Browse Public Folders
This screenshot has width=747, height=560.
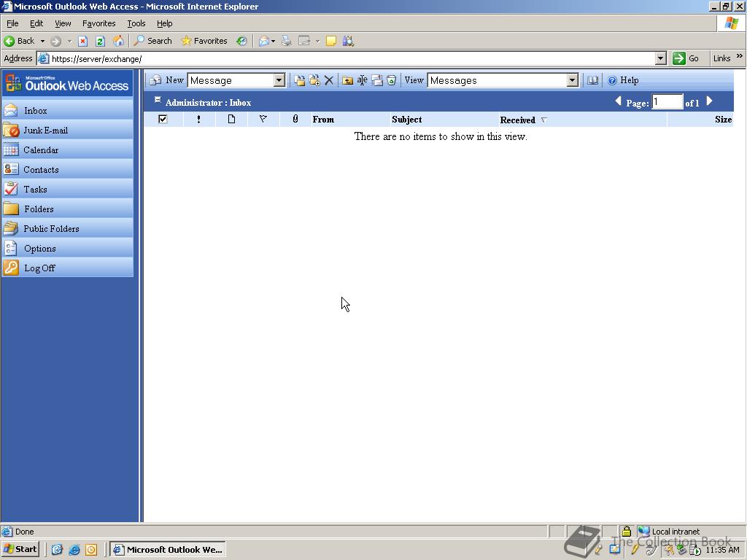pos(67,228)
